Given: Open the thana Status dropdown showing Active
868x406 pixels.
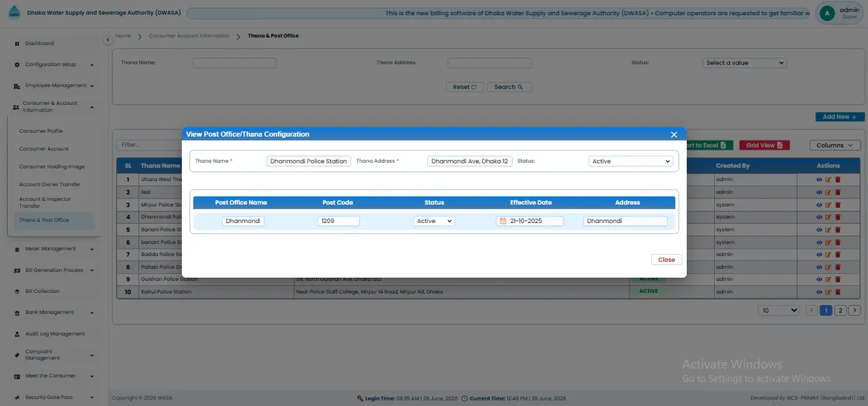Looking at the screenshot, I should click(x=631, y=161).
